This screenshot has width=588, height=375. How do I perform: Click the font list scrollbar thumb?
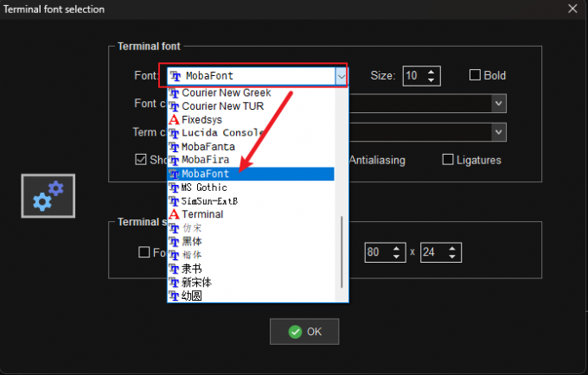click(342, 252)
